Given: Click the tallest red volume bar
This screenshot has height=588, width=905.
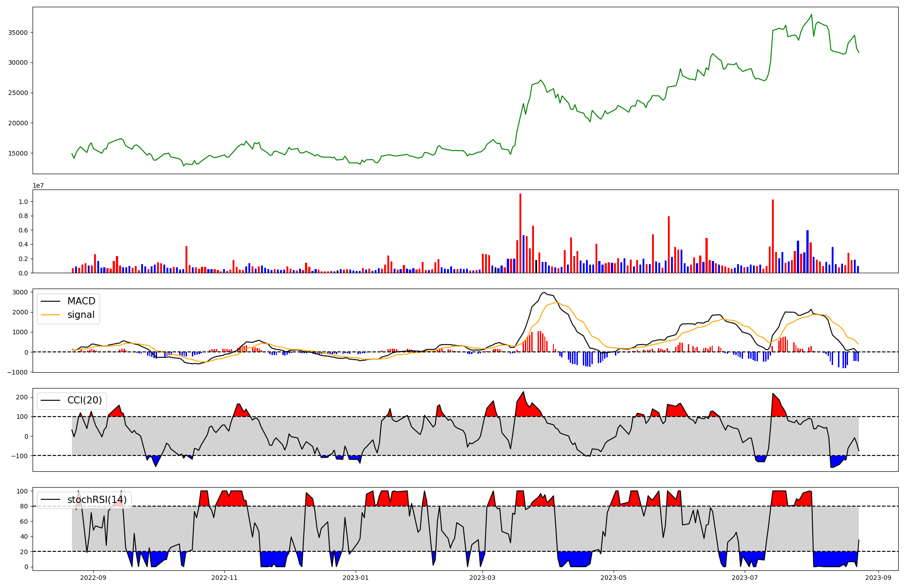Looking at the screenshot, I should pyautogui.click(x=520, y=233).
